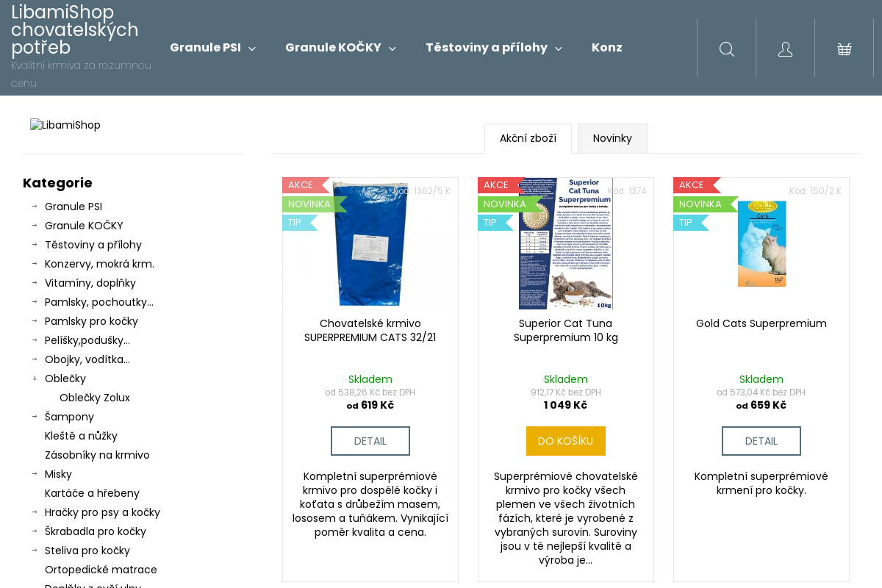Select the Akční zboží tab
Screen dimensions: 882x588
(x=528, y=138)
